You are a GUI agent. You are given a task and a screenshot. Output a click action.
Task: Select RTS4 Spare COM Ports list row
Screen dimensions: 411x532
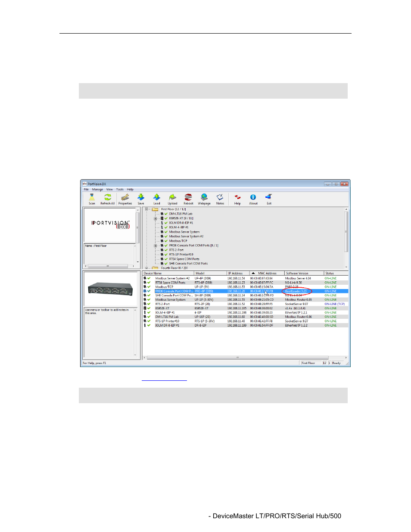pyautogui.click(x=246, y=283)
